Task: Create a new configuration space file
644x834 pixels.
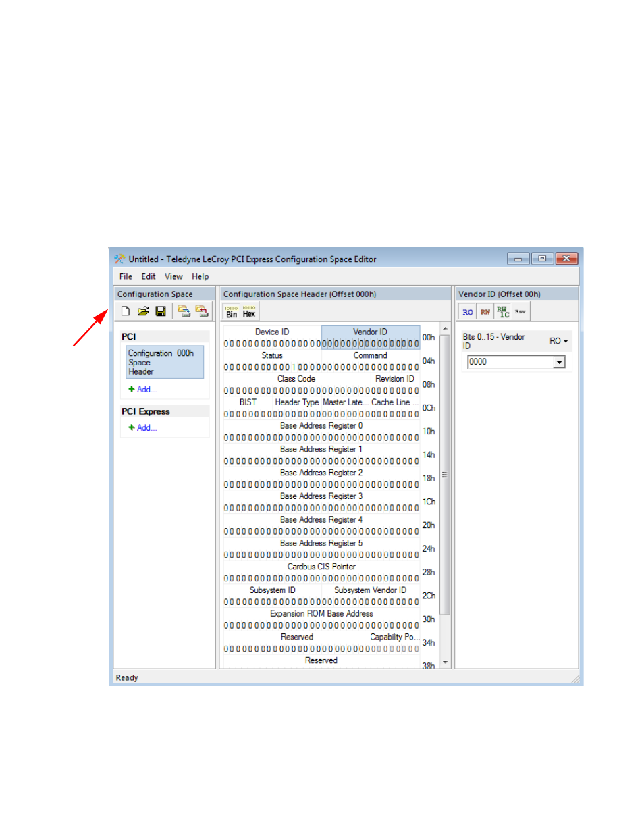Action: 125,311
